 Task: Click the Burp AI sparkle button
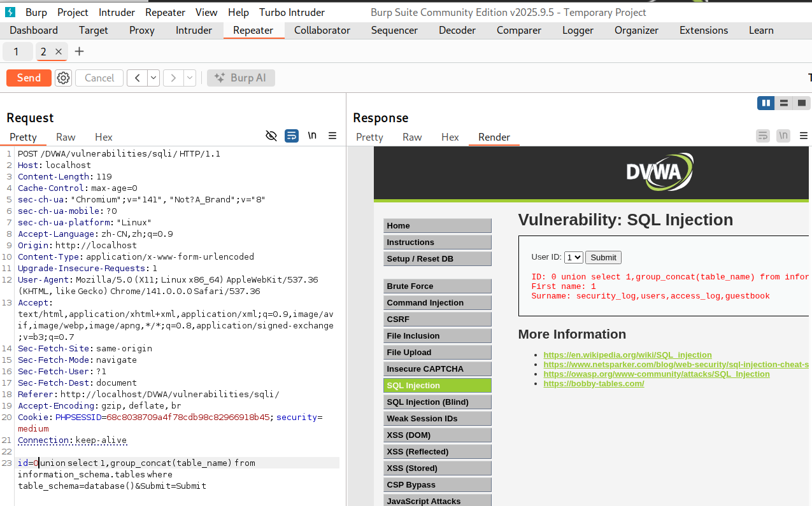pos(241,78)
